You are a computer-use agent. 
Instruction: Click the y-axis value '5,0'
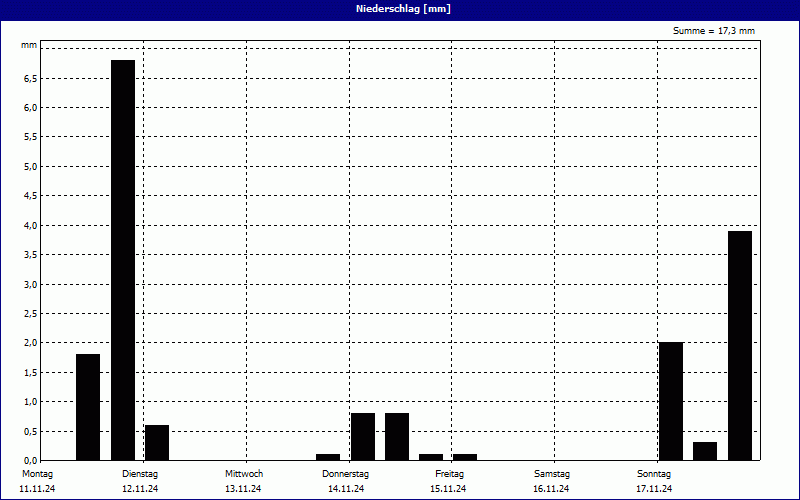point(31,167)
